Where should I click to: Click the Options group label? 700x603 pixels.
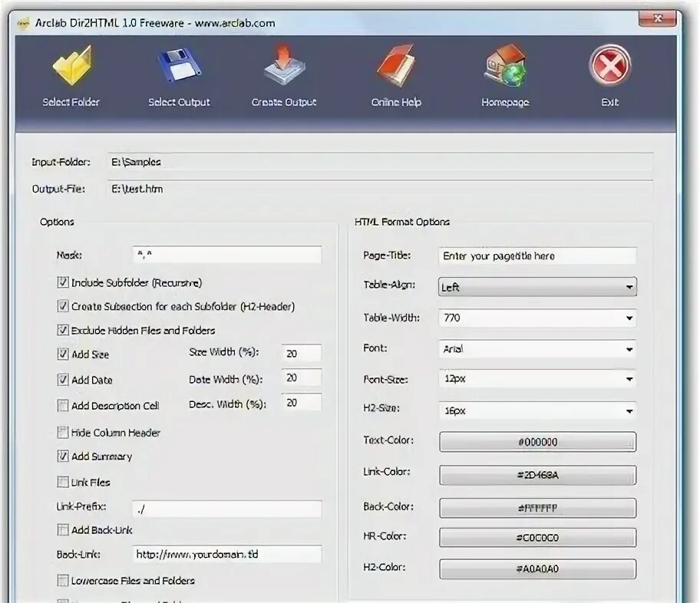[57, 222]
